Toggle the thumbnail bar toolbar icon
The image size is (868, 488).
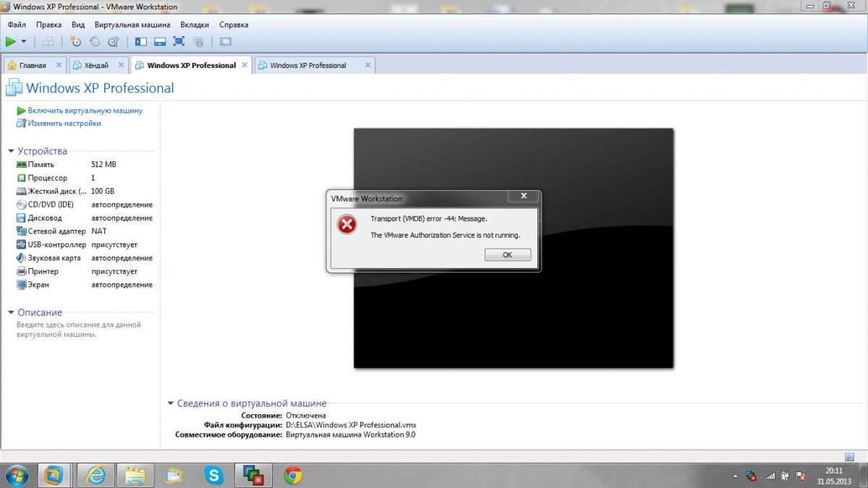[160, 42]
